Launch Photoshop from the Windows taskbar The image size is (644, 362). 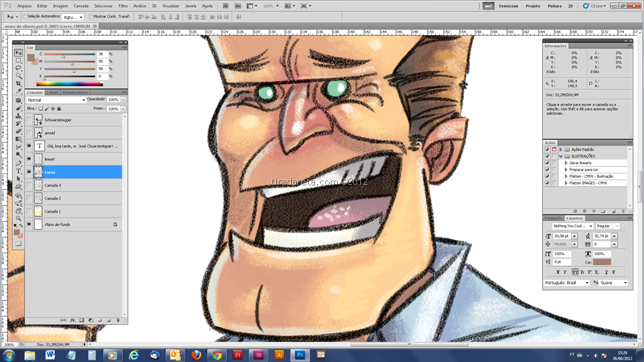pos(300,355)
